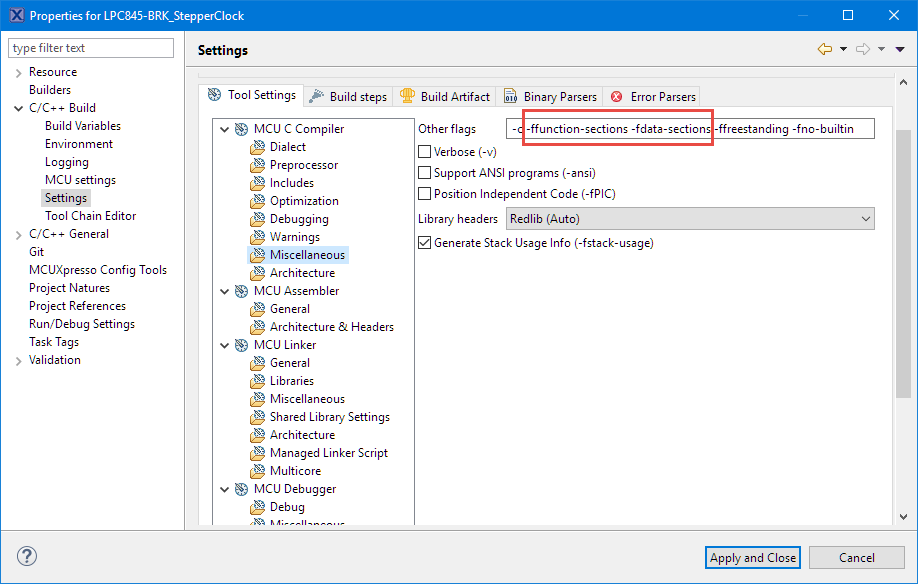918x584 pixels.
Task: Click the MCU Linker tool icon
Action: (241, 345)
